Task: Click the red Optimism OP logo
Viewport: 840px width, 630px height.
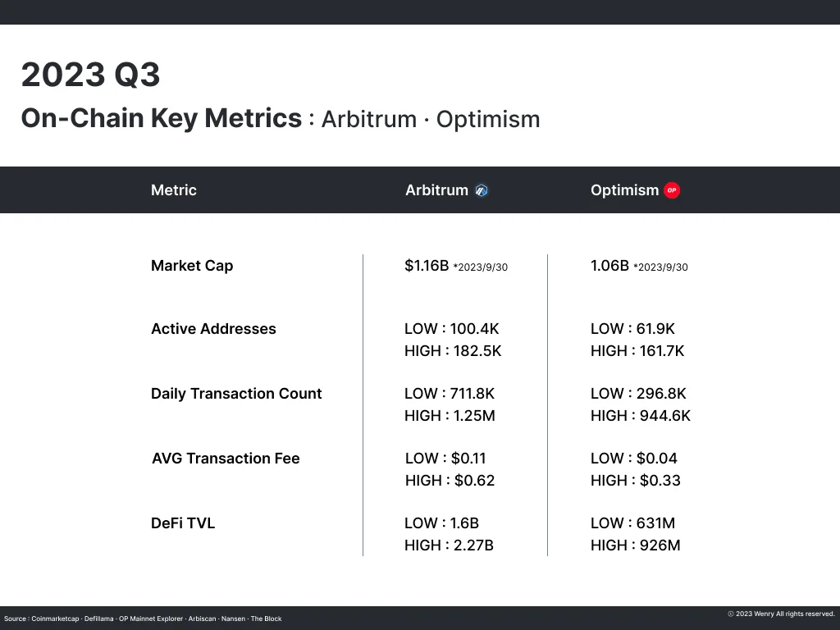Action: coord(672,190)
